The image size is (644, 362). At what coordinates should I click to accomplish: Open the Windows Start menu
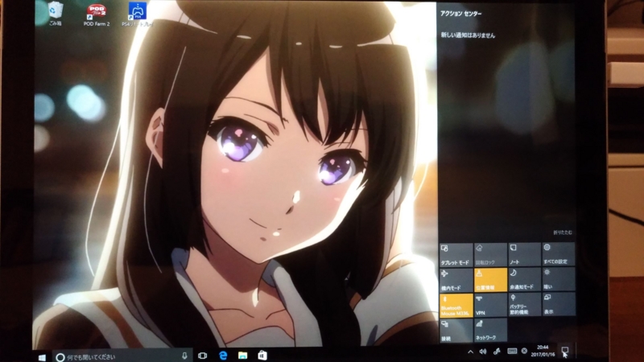42,357
